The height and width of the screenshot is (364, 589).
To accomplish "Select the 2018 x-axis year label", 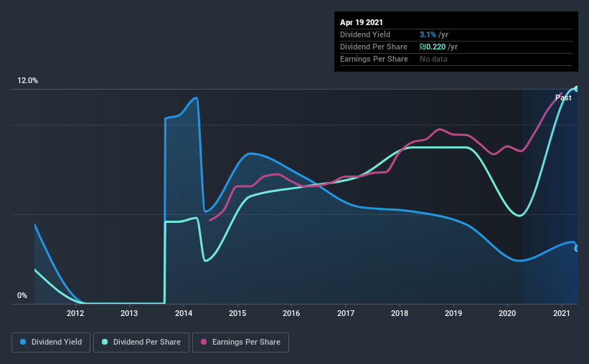I will (400, 313).
